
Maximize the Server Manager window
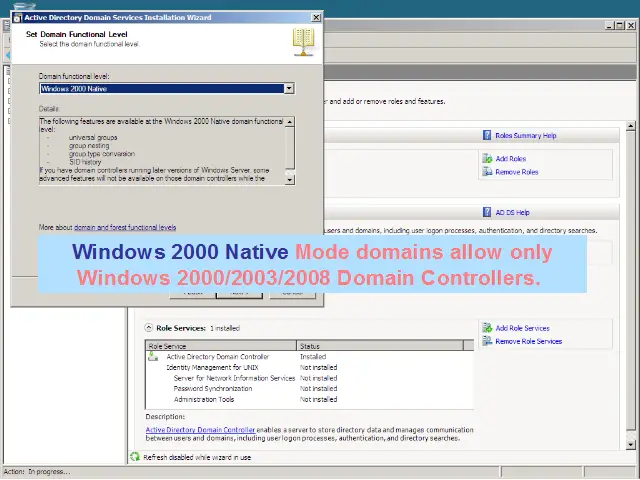(x=620, y=25)
